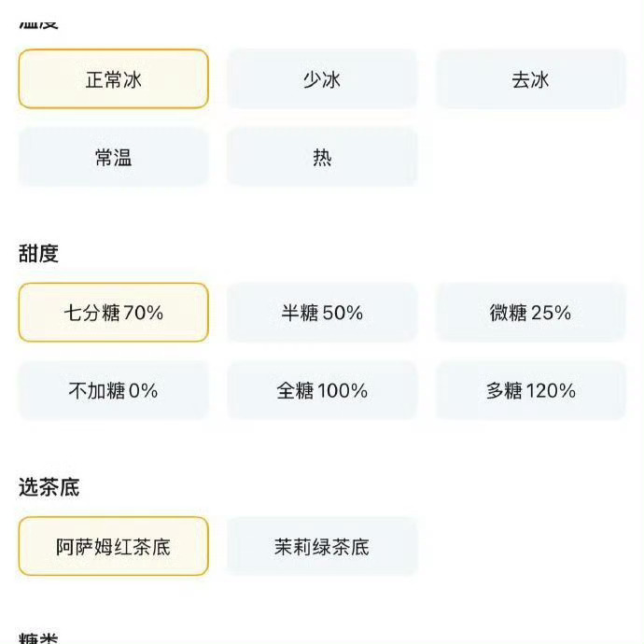Choose 阿萨姆红茶底 tea base

click(113, 546)
